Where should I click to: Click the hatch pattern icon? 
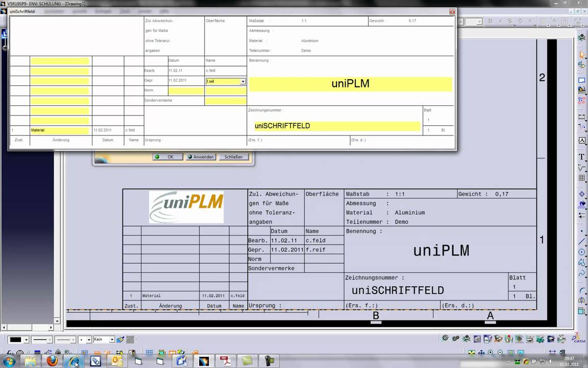(x=130, y=339)
